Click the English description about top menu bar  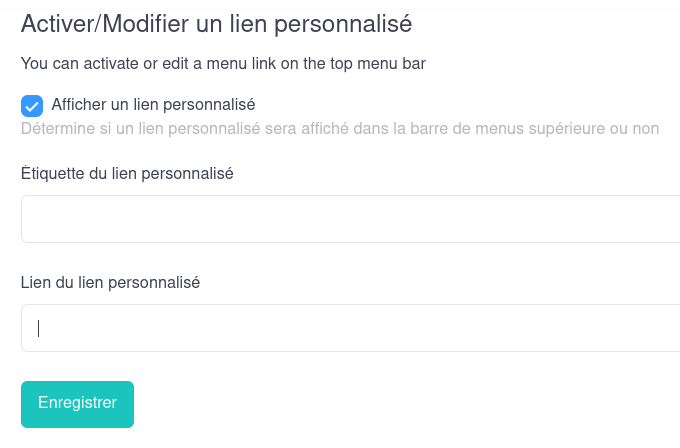click(223, 64)
